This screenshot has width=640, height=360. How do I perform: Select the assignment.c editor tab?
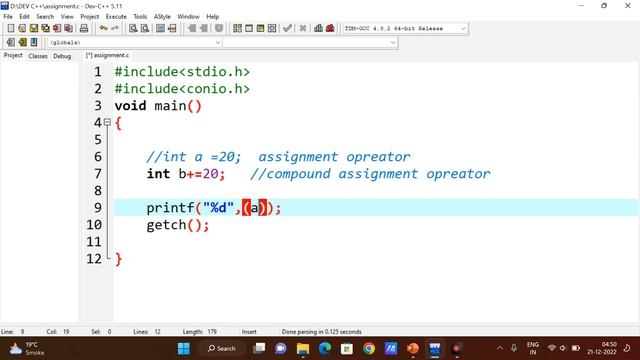[x=108, y=55]
